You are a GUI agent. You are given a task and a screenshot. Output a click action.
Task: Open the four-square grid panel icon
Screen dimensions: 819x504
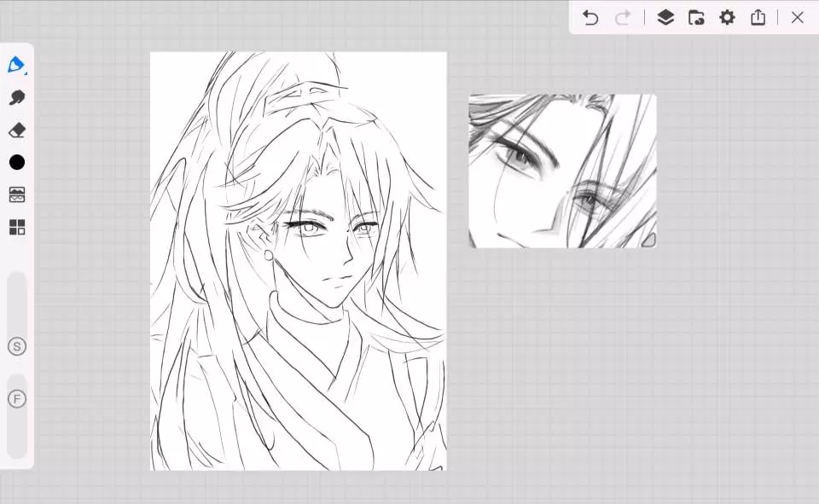click(17, 227)
